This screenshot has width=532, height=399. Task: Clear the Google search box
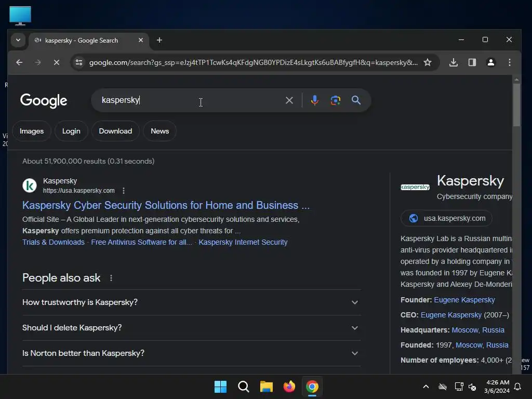point(289,100)
